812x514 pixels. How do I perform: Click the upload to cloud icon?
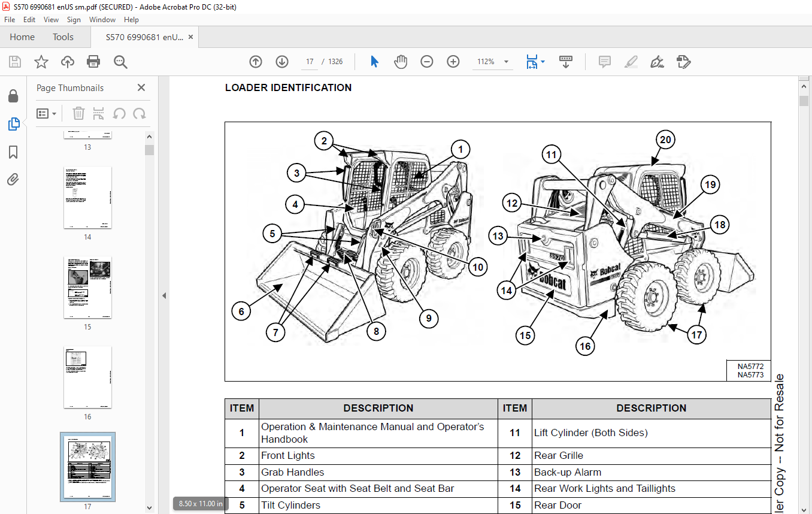click(67, 62)
